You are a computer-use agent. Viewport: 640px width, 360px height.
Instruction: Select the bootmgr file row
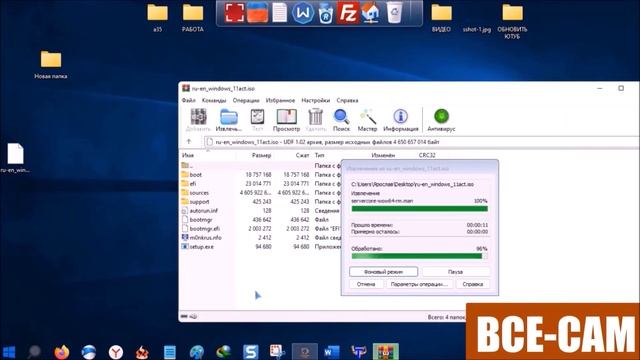260,219
